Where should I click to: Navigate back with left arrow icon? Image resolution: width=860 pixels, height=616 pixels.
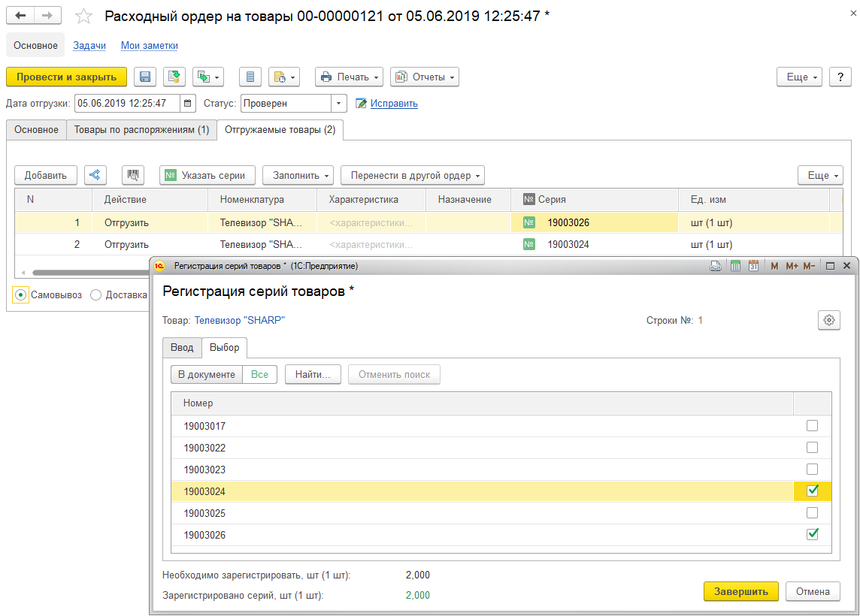20,15
